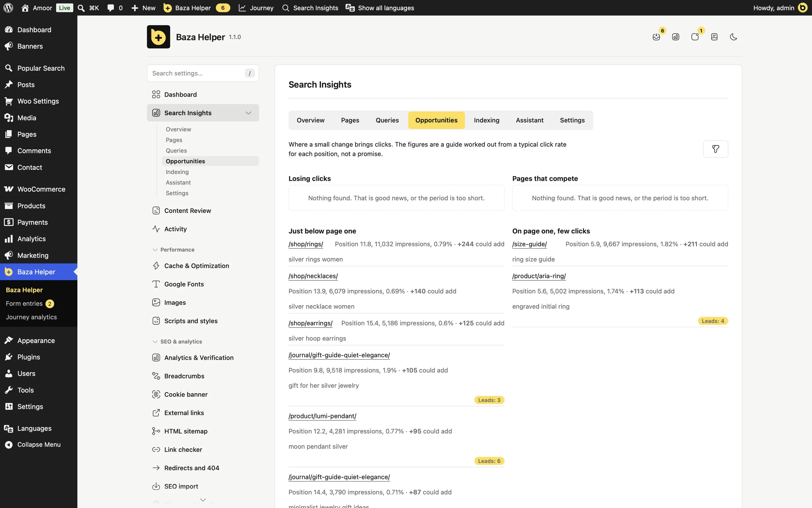Open the WordPress logo menu

pos(8,8)
